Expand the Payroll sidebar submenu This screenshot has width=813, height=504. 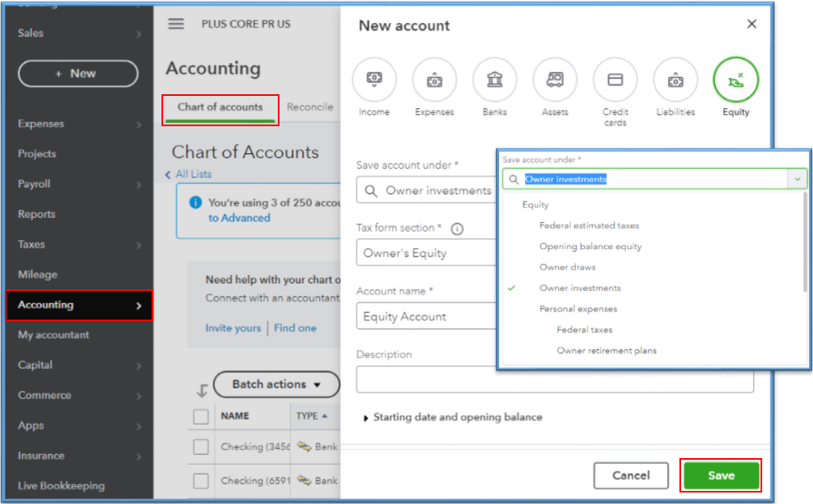pos(139,185)
